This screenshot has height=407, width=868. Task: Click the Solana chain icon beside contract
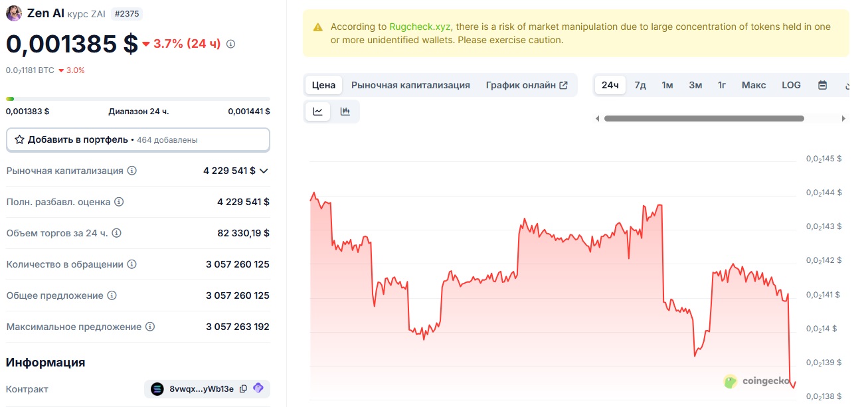(x=157, y=389)
